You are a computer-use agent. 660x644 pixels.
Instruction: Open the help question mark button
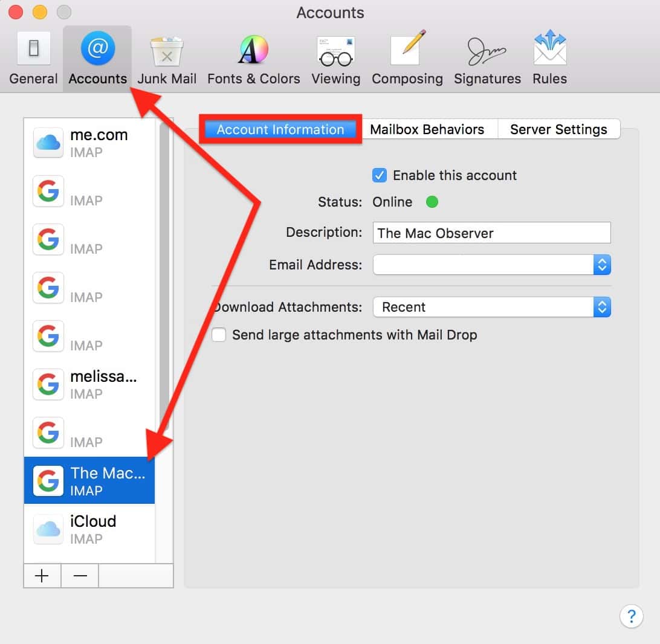631,616
